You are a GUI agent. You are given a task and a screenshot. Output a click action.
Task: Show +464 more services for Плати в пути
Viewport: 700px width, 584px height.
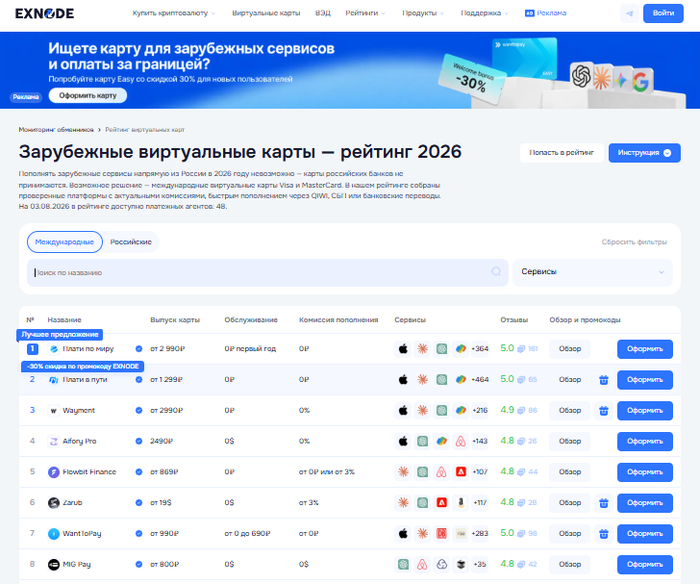480,380
